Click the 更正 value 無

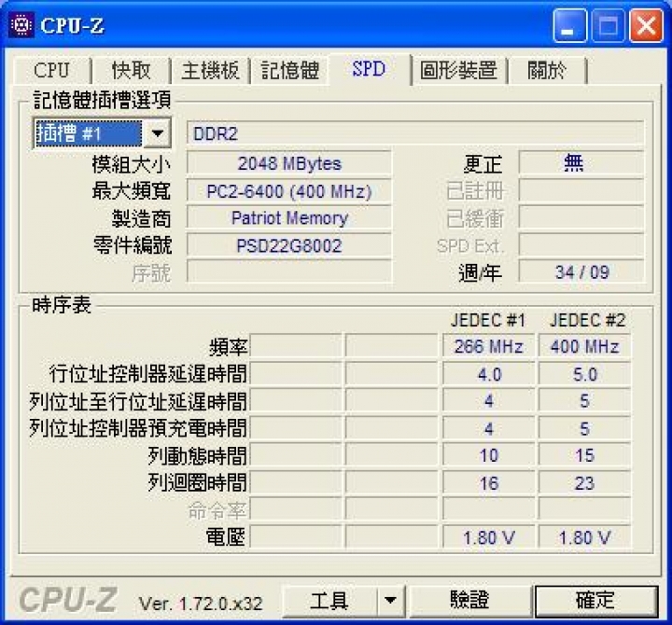[x=581, y=163]
